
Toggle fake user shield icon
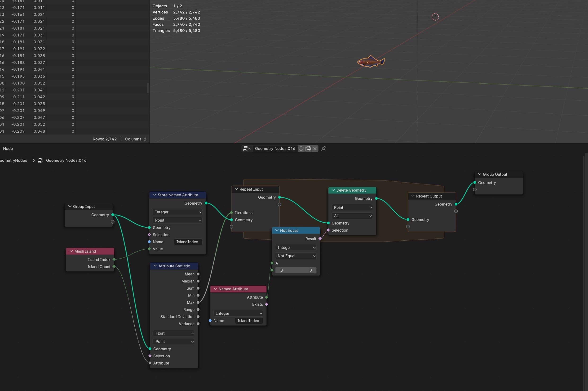[x=301, y=149]
